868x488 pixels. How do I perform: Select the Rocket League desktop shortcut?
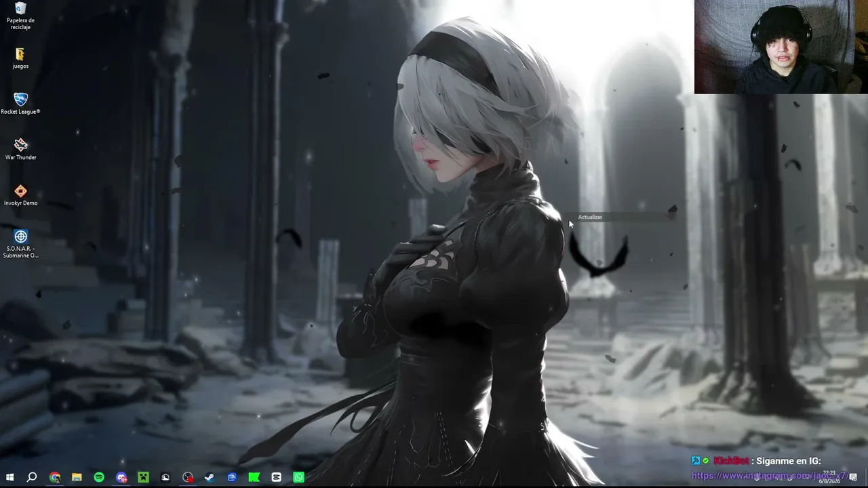pyautogui.click(x=20, y=104)
